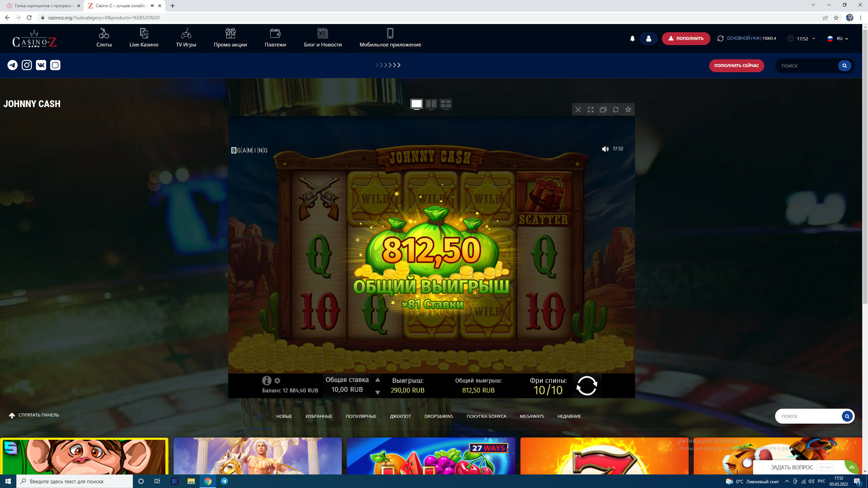
Task: Add Johnny Cash to favorites star
Action: (628, 109)
